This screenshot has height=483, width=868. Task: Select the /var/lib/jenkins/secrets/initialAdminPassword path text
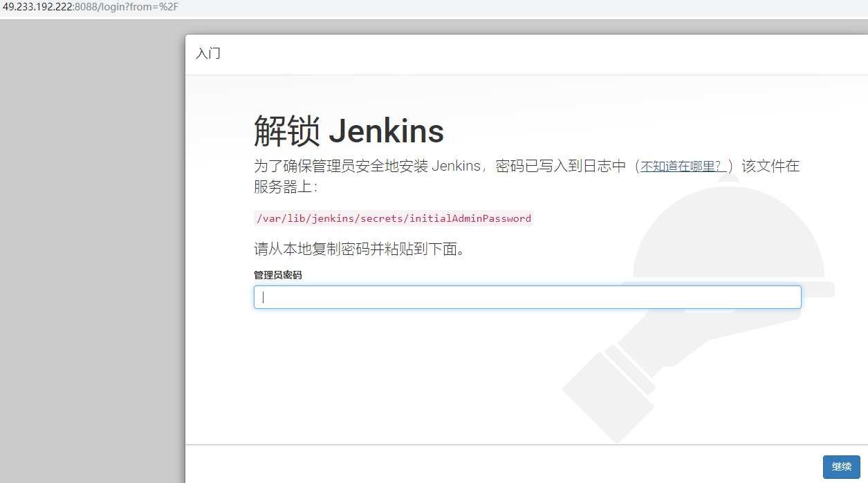pyautogui.click(x=394, y=218)
